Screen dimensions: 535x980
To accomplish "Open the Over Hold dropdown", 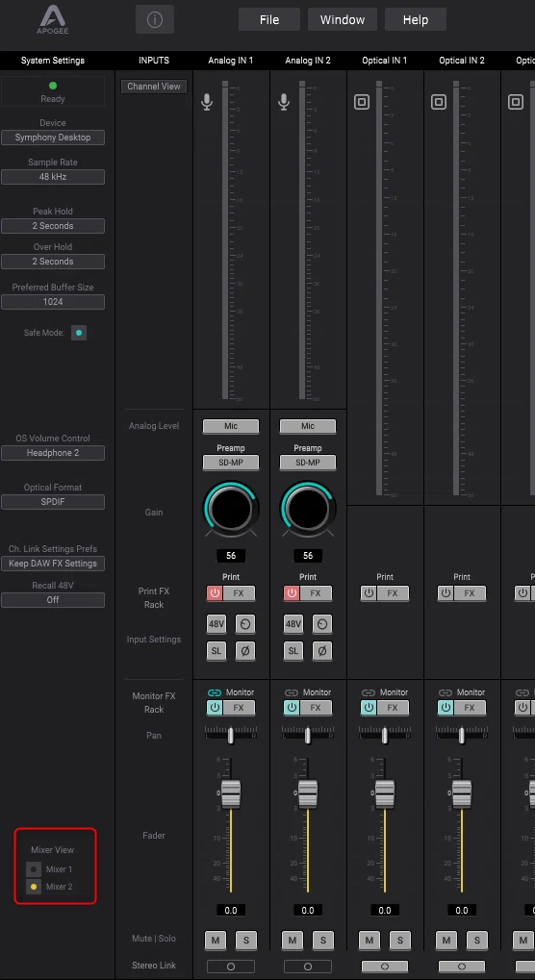I will (53, 262).
